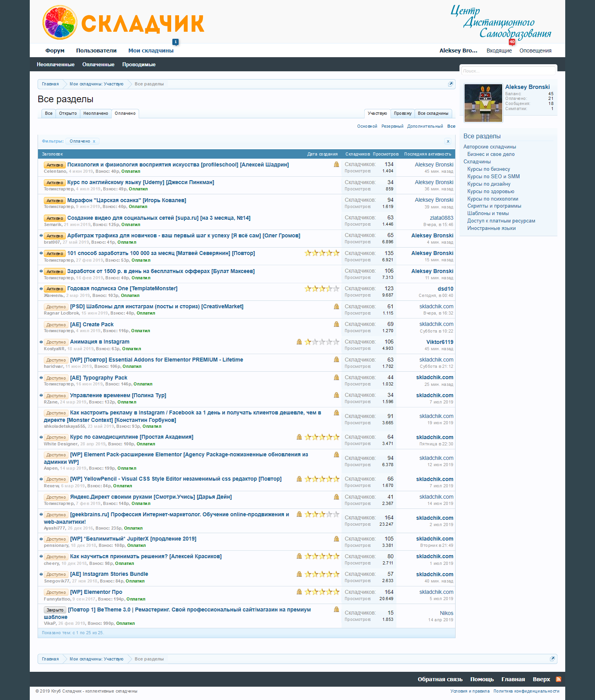
Task: Click lock icon on Анимация в Instagram row
Action: point(299,342)
